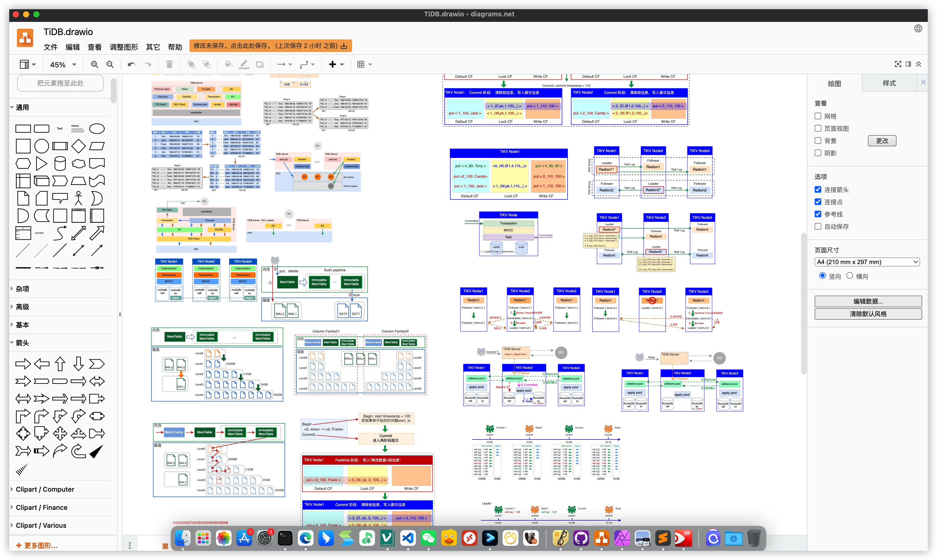Open WeChat from the dock
The width and height of the screenshot is (937, 560).
coord(428,538)
